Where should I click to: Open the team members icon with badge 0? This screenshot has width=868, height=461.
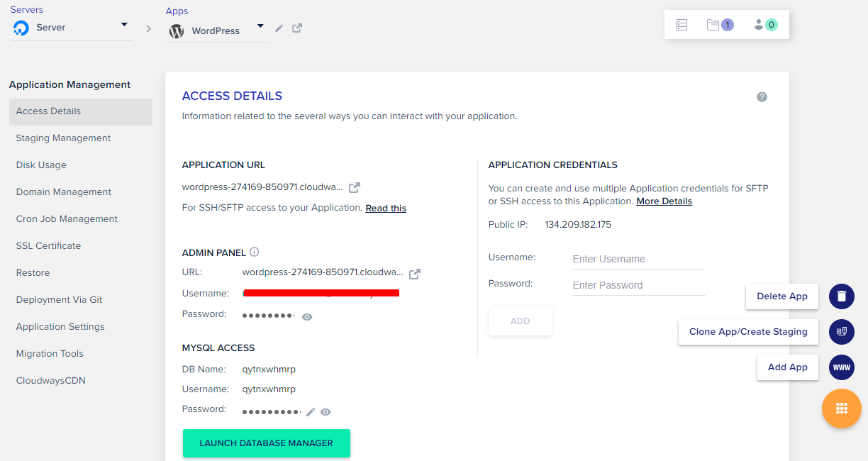coord(766,25)
